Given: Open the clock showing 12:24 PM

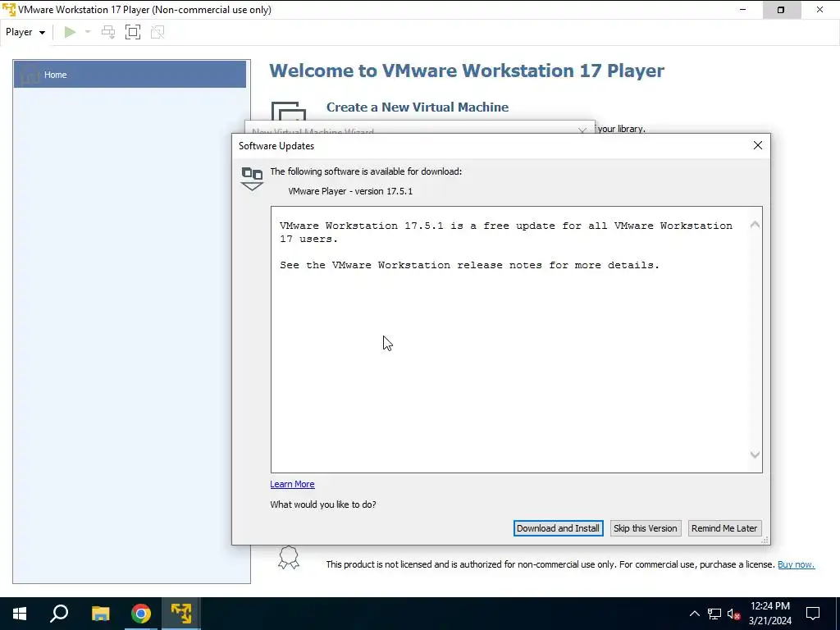Looking at the screenshot, I should click(x=769, y=614).
